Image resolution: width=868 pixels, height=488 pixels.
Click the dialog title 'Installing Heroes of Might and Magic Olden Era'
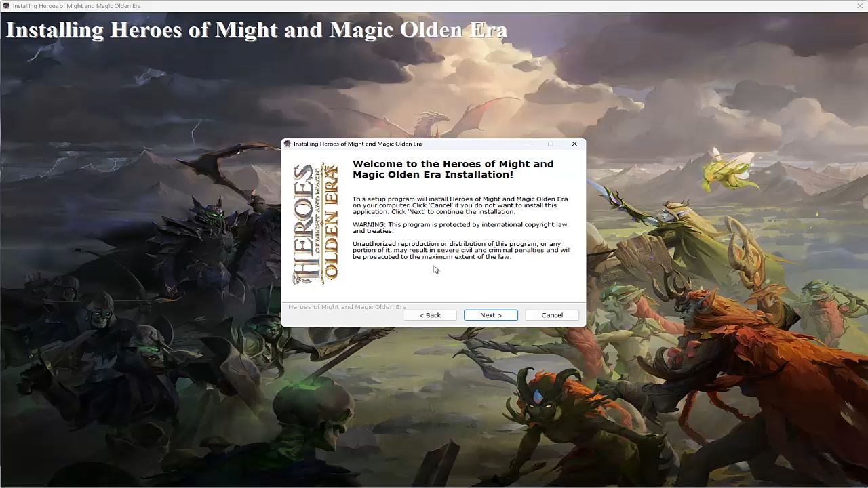(357, 144)
